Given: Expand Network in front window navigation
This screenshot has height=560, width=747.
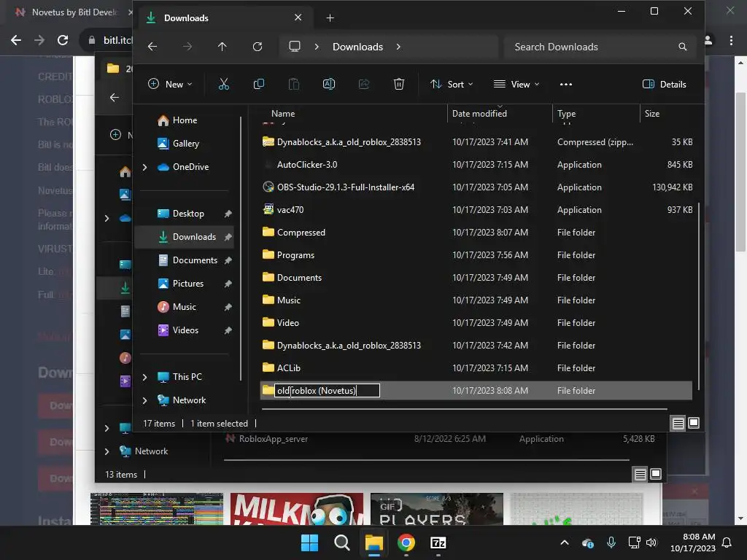Looking at the screenshot, I should (x=145, y=400).
